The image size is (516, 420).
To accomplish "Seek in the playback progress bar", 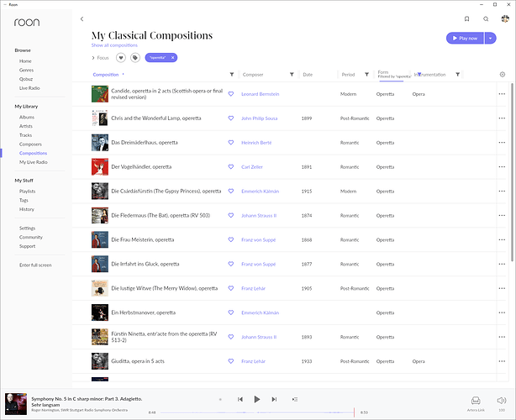I will [x=257, y=412].
